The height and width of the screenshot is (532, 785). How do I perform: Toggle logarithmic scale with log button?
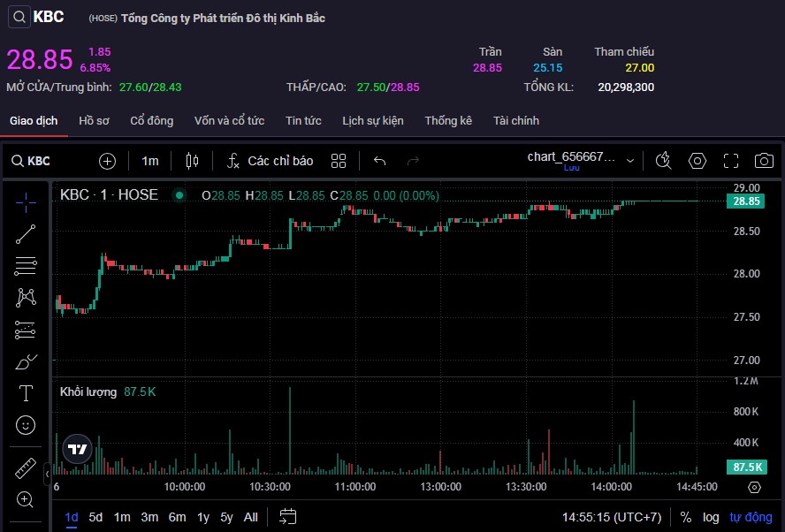711,517
